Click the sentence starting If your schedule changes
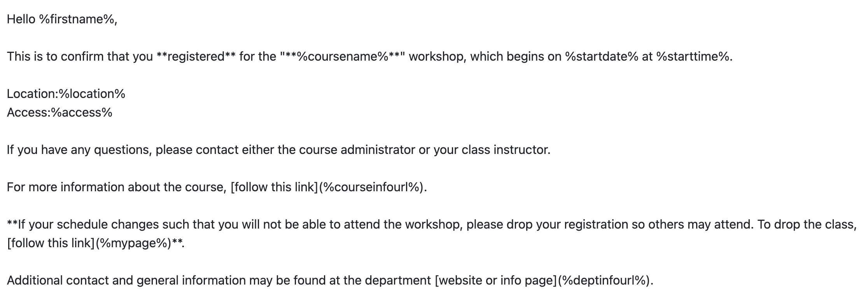The height and width of the screenshot is (297, 868). (x=432, y=234)
